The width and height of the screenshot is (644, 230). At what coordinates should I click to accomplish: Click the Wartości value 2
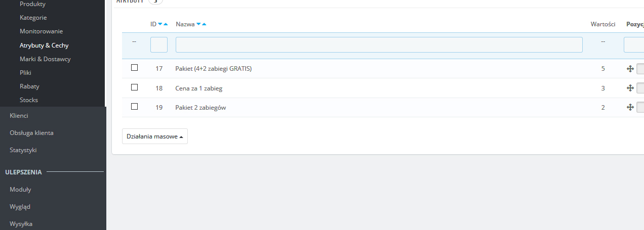603,107
